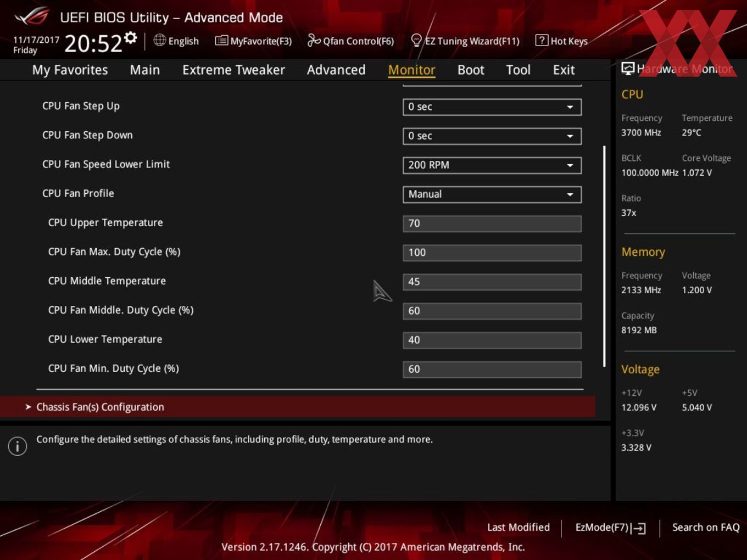Open MyFavorite(F3) list icon
The image size is (747, 560).
[x=221, y=41]
